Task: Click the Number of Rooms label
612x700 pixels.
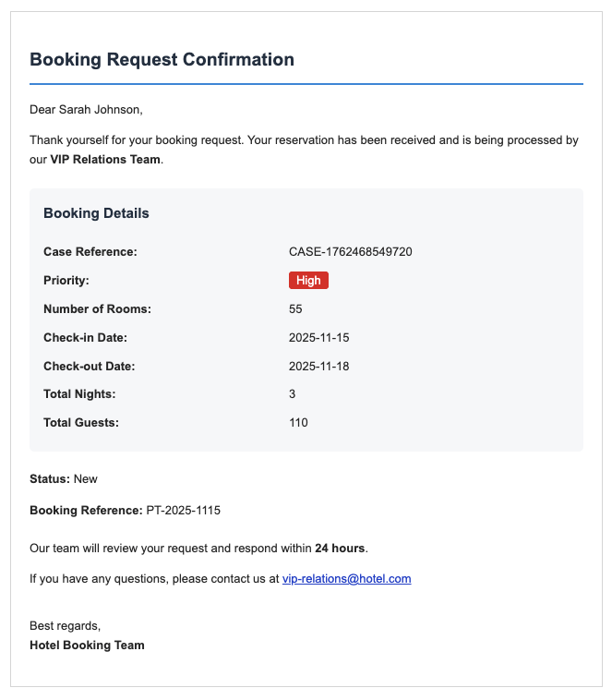Action: pos(97,308)
